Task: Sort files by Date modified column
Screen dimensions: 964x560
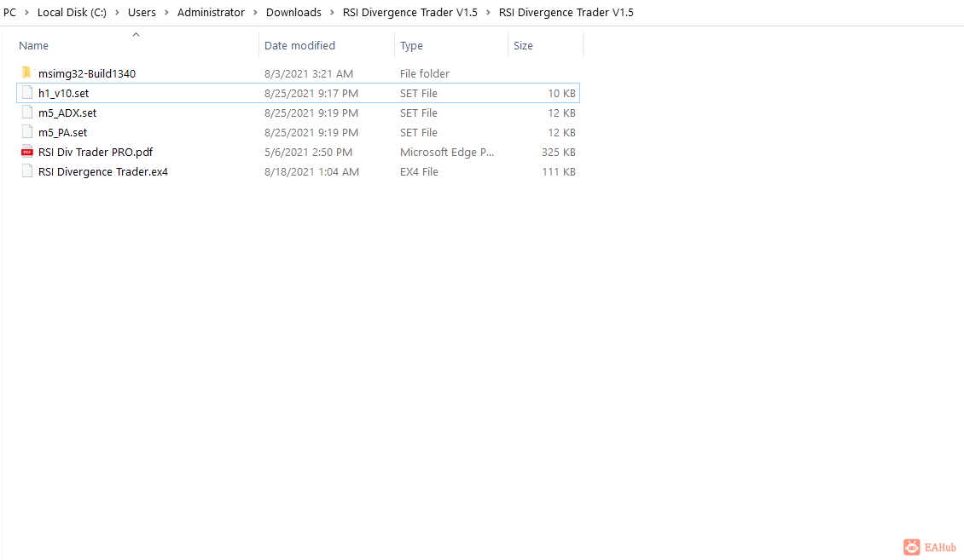Action: point(299,45)
